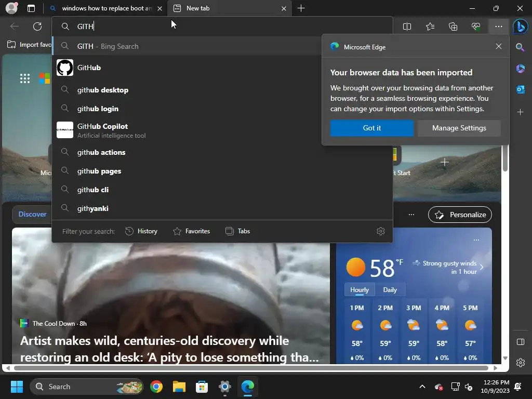
Task: Filter search by Favorites
Action: click(191, 231)
